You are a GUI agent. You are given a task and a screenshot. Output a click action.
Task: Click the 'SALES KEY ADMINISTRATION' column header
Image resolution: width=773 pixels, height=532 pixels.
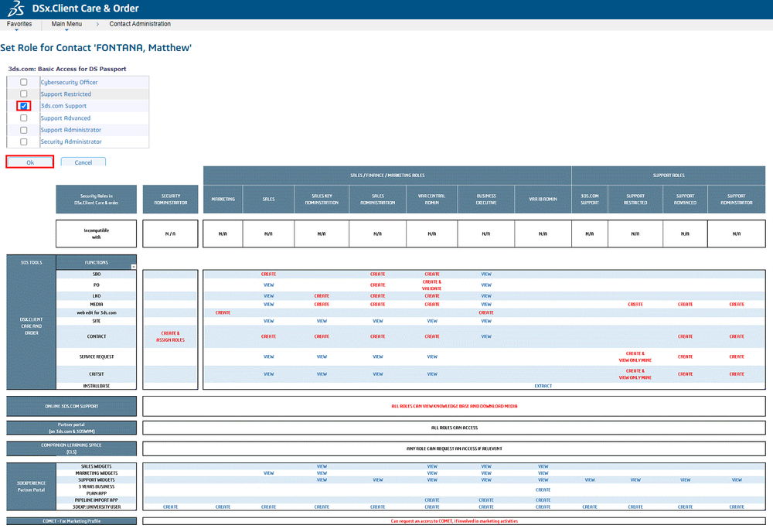click(x=322, y=199)
